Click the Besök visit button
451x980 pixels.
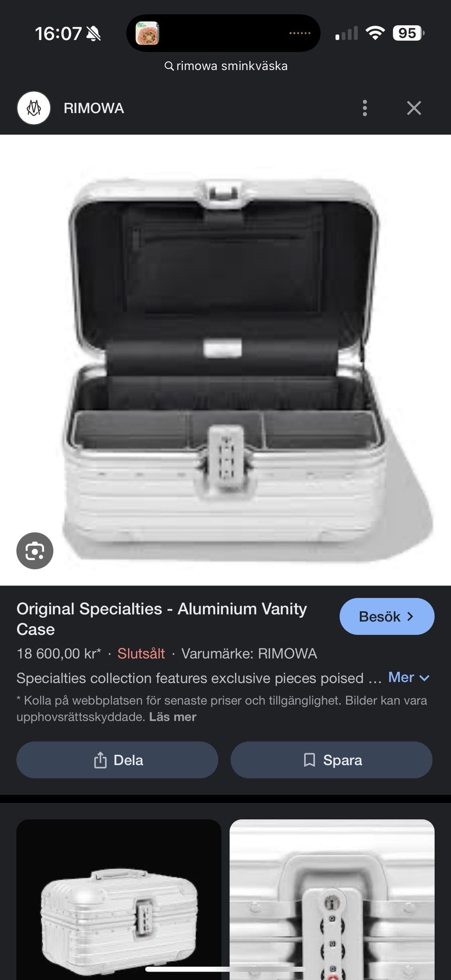[387, 616]
